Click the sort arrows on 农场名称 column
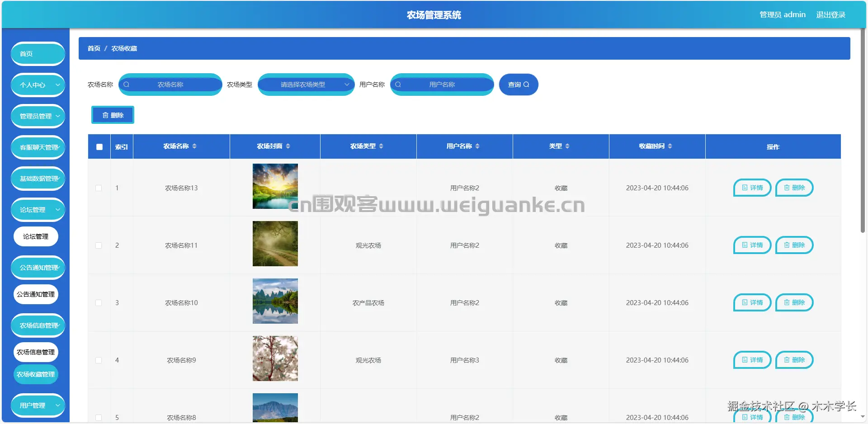 point(194,146)
